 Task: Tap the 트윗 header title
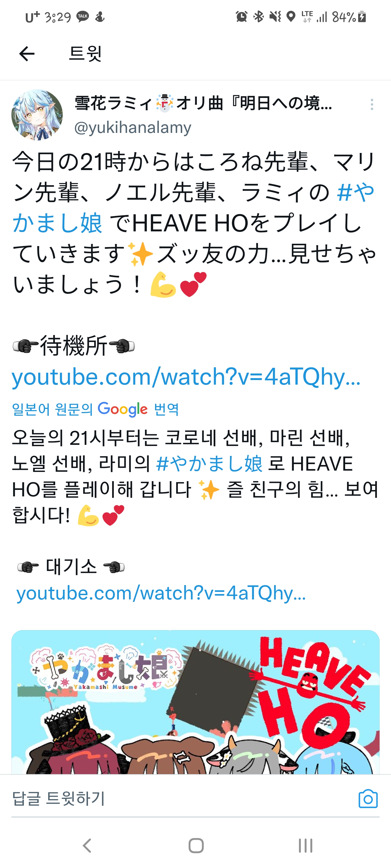(85, 54)
